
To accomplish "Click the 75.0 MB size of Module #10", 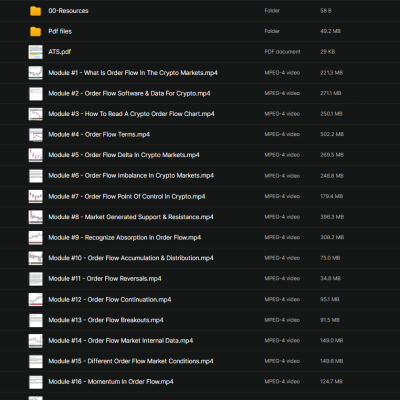I will [x=330, y=258].
